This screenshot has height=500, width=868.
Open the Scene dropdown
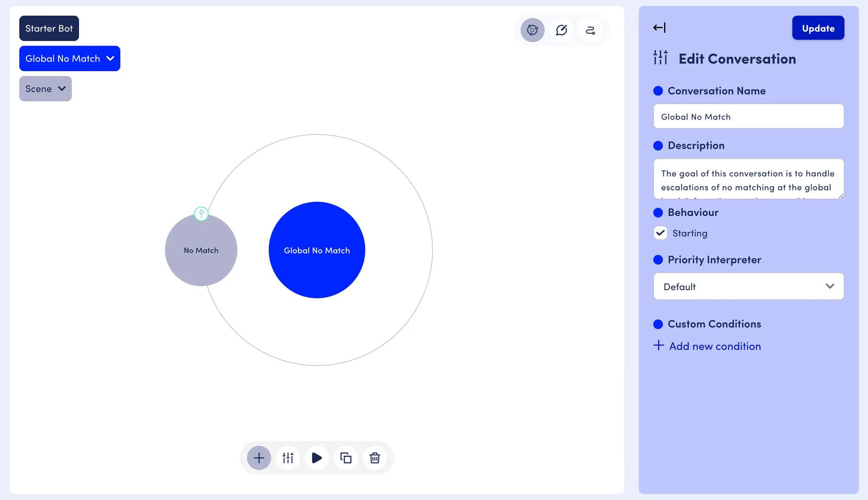[46, 89]
